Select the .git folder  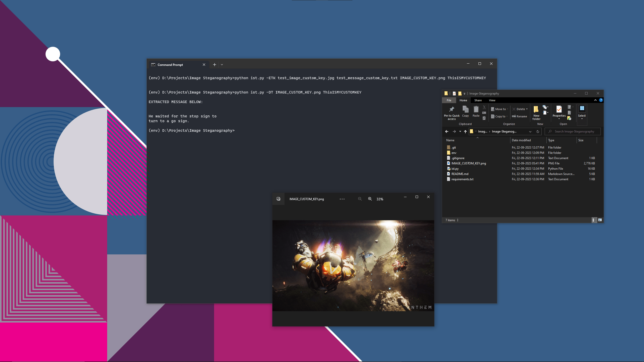(x=521, y=148)
